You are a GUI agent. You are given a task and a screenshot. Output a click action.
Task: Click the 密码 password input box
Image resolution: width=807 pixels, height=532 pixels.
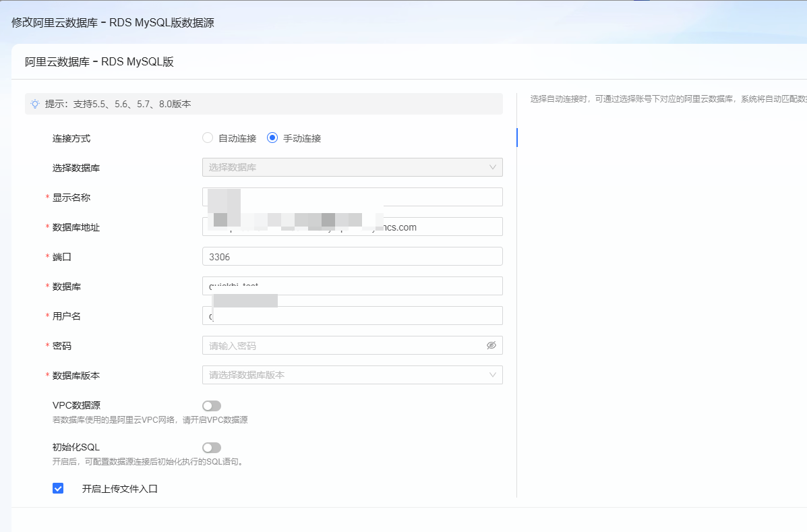point(344,346)
